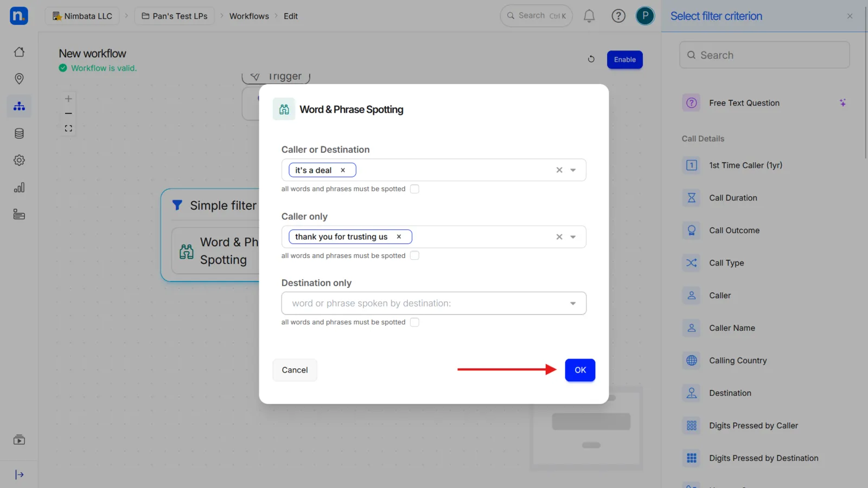Clear all Caller only phrases
The image size is (868, 488).
click(x=559, y=237)
